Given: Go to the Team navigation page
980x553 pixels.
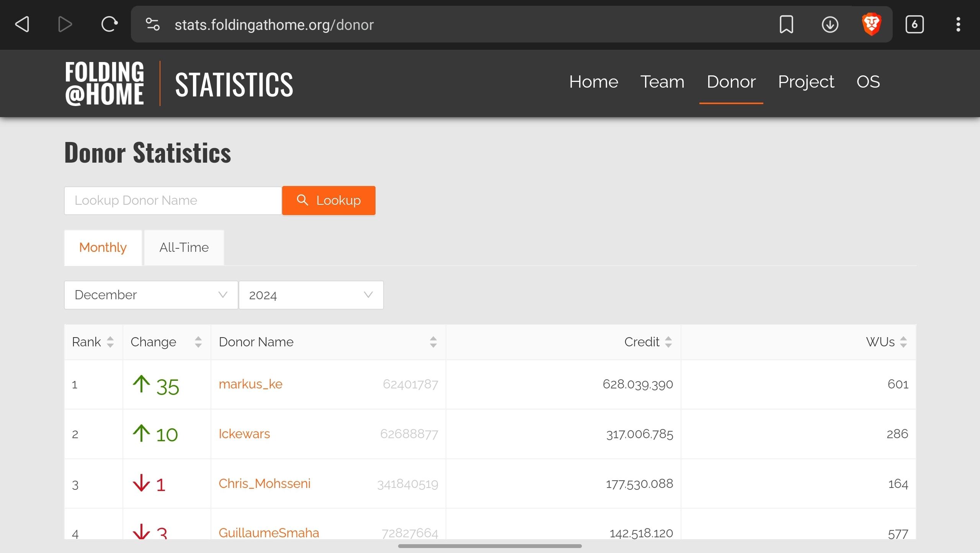Looking at the screenshot, I should 662,82.
